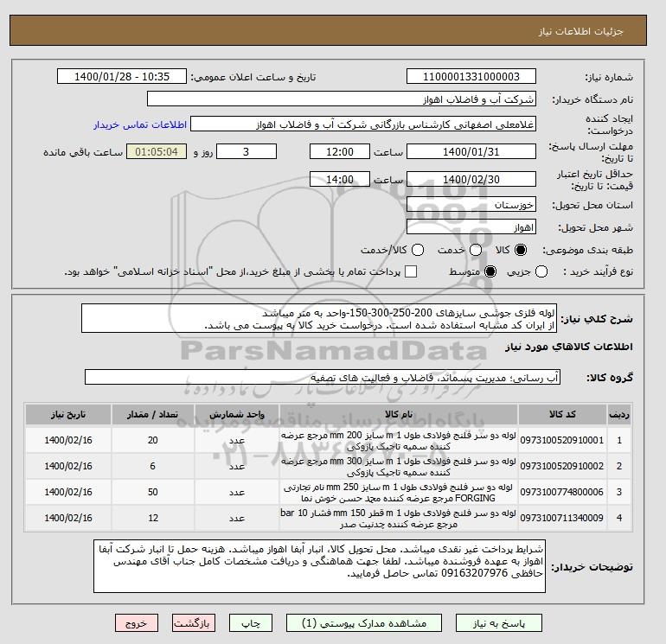
Task: Click the request number field 1100001331000003
Action: 471,76
